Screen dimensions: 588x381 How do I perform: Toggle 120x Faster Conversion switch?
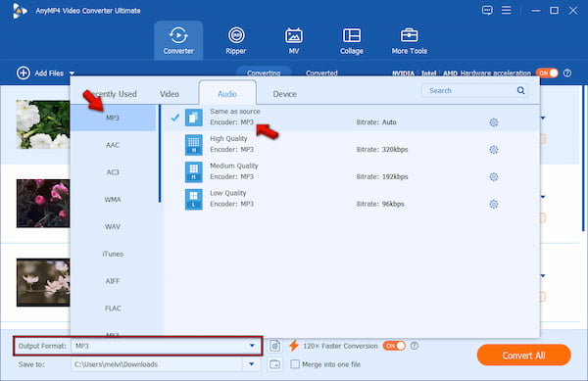pos(394,346)
